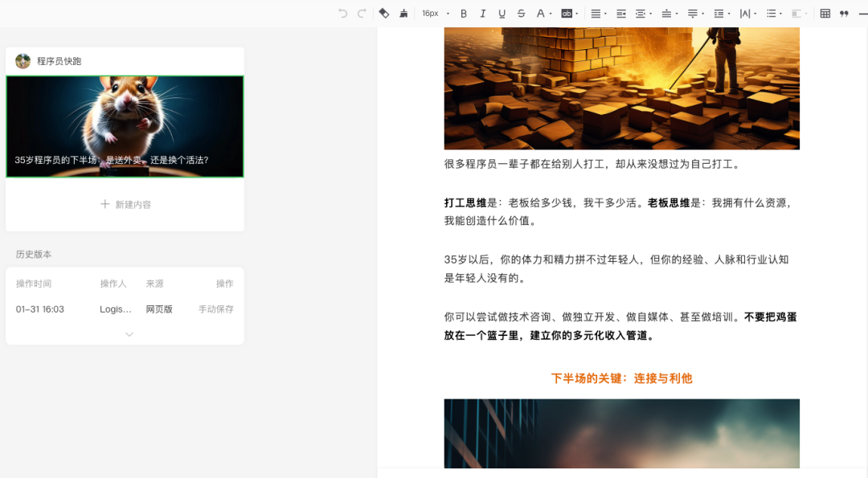Undo the last edit with the undo arrow
Image resolution: width=868 pixels, height=478 pixels.
[343, 14]
